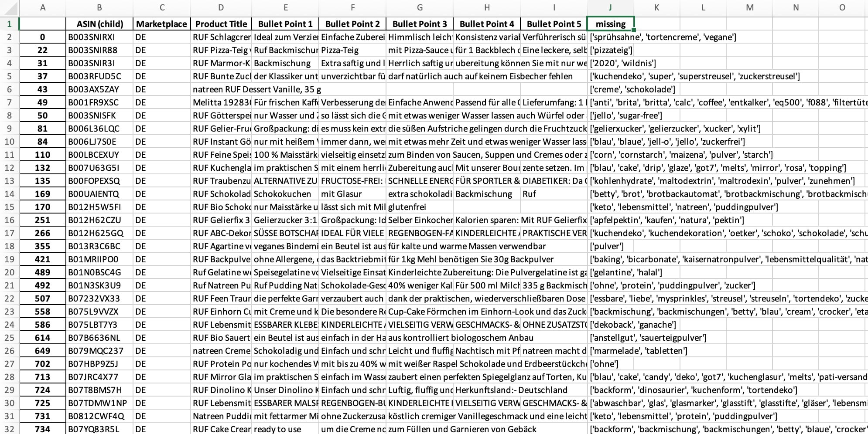
Task: Select index cell with value 702
Action: pos(42,364)
